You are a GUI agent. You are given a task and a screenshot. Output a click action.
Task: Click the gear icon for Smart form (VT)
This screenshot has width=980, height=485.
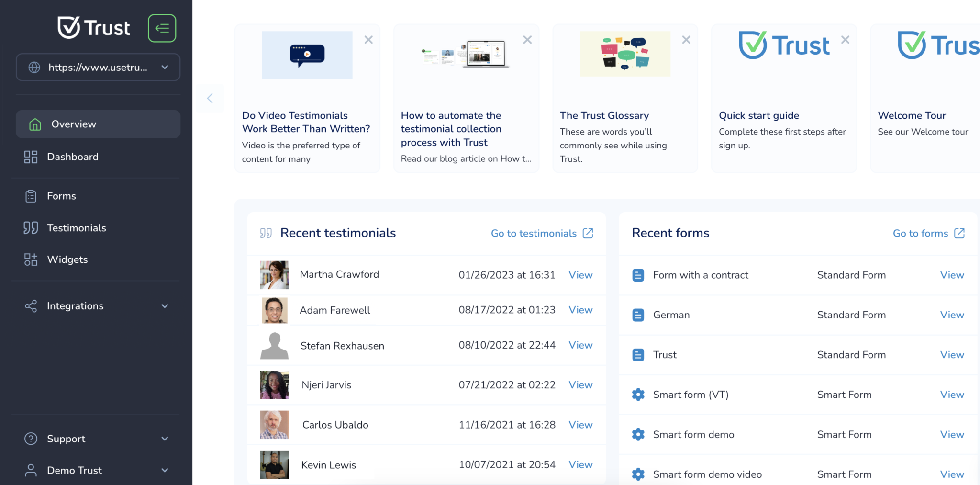[638, 395]
